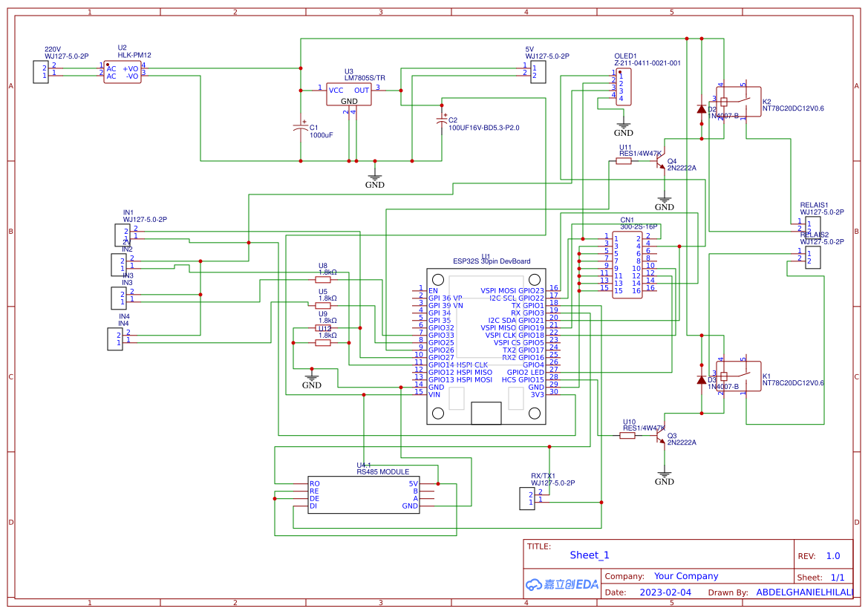Click the C1 1000uF capacitor symbol
Image resolution: width=868 pixels, height=614 pixels.
pyautogui.click(x=301, y=129)
